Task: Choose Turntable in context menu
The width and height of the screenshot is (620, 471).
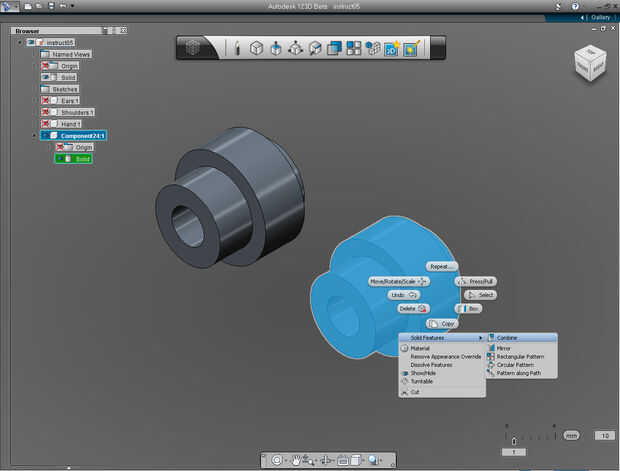Action: [x=442, y=382]
